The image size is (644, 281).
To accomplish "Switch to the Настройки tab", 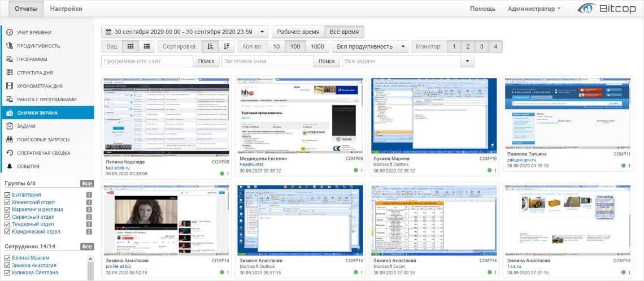I will click(66, 8).
